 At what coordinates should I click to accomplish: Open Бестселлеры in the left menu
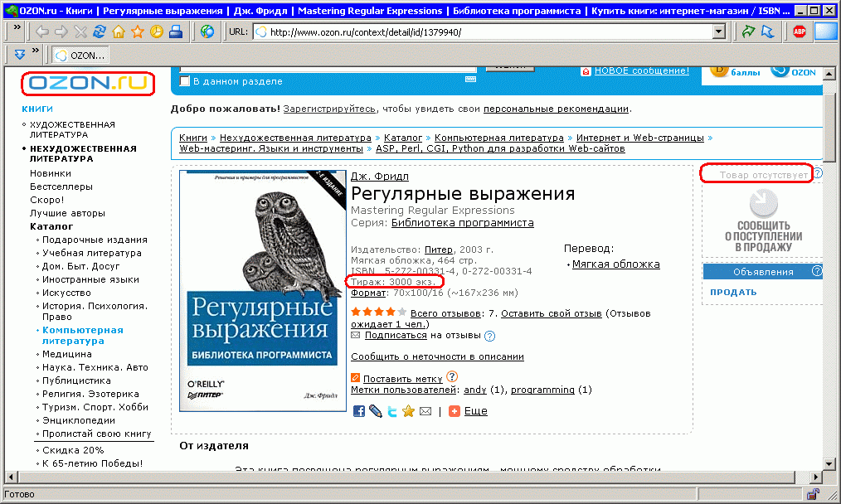61,187
